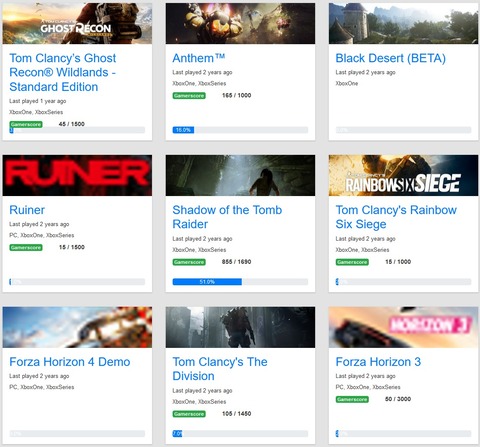
Task: Open the Black Desert (BETA) title link
Action: 390,58
